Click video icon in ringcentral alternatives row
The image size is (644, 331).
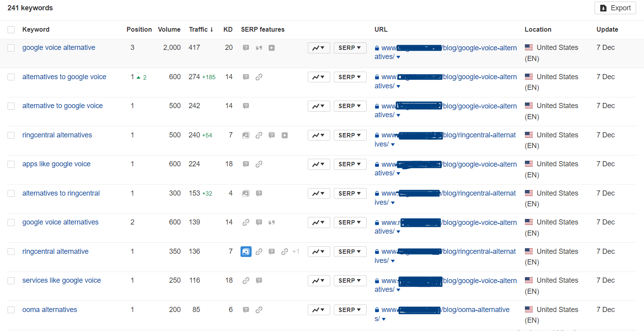tap(285, 135)
